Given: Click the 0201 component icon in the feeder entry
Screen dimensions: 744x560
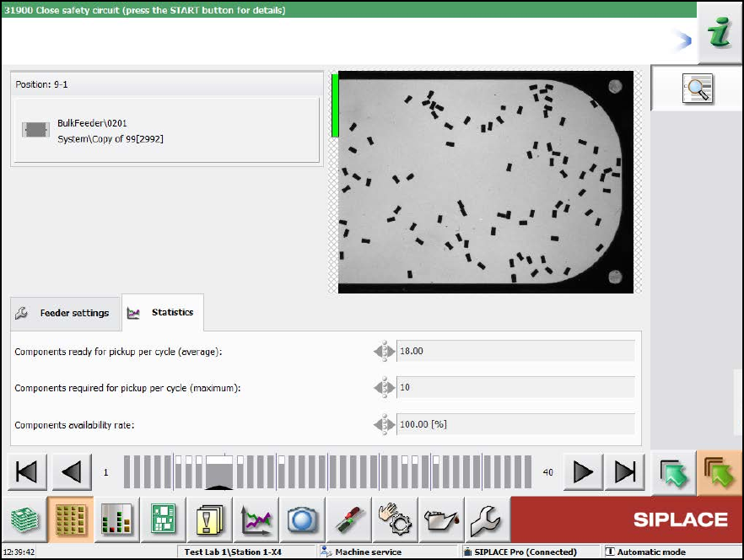Looking at the screenshot, I should pyautogui.click(x=35, y=130).
